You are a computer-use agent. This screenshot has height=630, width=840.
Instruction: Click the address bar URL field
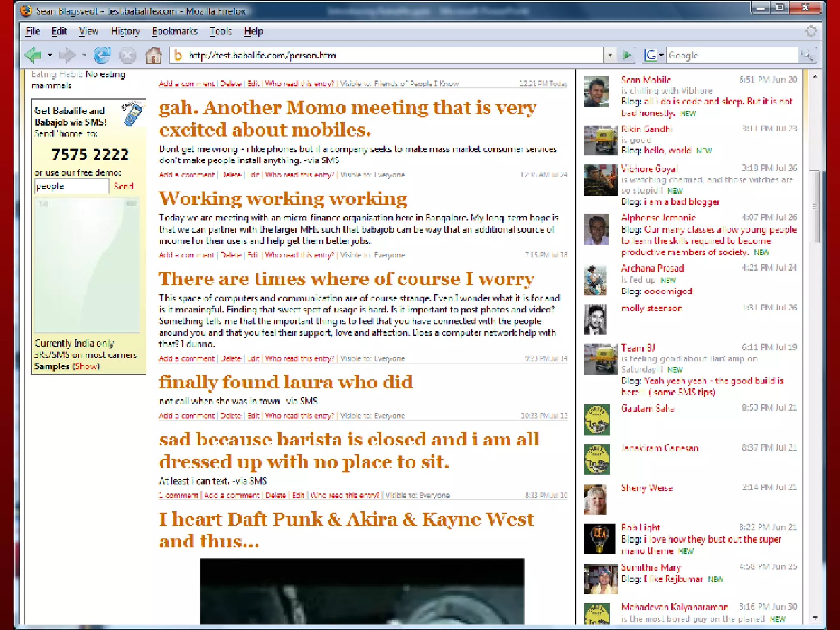point(386,55)
